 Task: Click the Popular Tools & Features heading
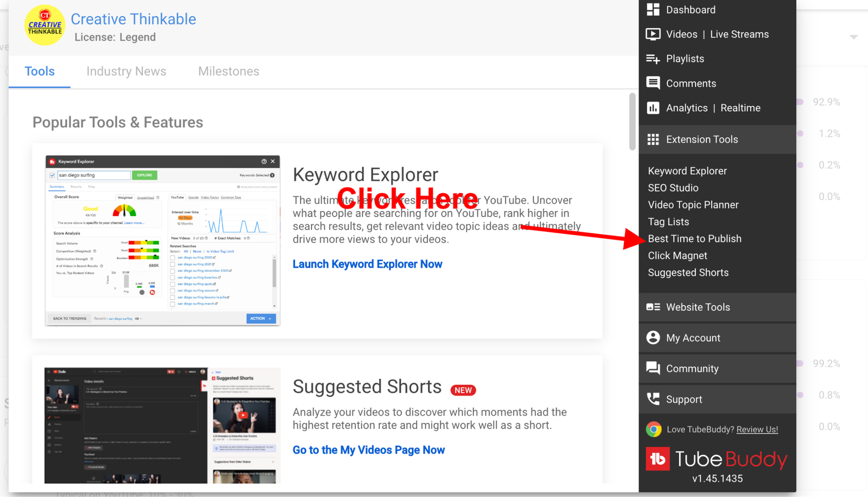click(x=118, y=122)
